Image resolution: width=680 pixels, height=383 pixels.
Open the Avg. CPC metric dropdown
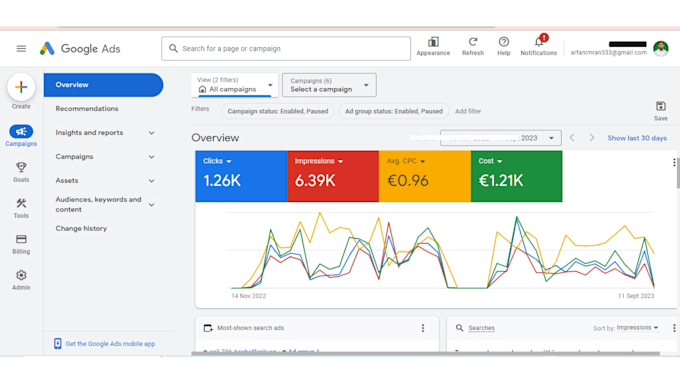click(x=422, y=161)
